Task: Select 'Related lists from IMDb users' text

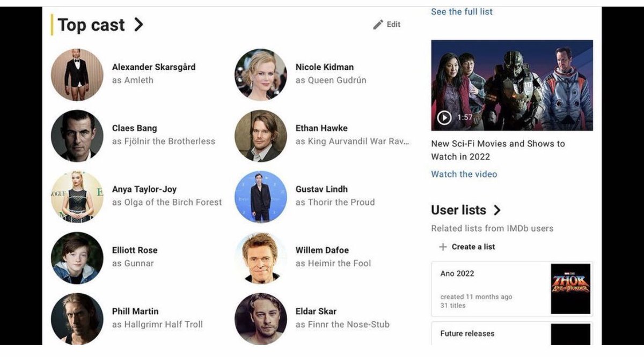Action: (x=492, y=228)
